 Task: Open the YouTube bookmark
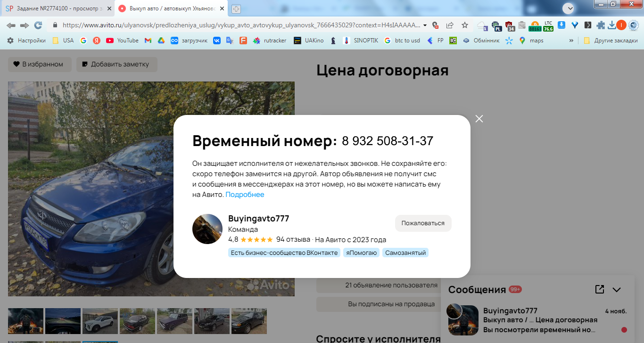coord(122,41)
